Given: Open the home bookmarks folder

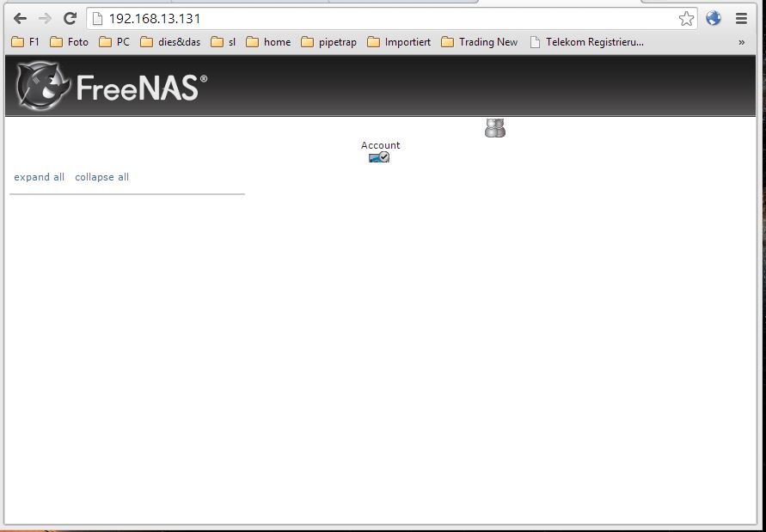Looking at the screenshot, I should pyautogui.click(x=268, y=42).
